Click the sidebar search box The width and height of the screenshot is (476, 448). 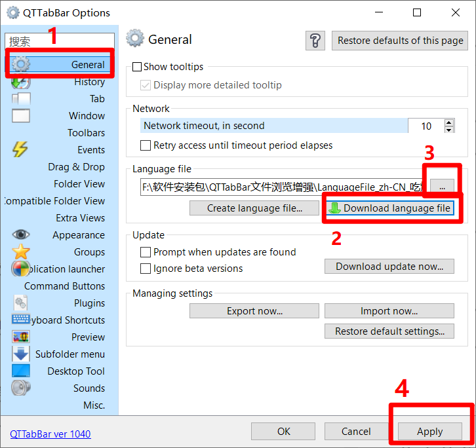(60, 41)
